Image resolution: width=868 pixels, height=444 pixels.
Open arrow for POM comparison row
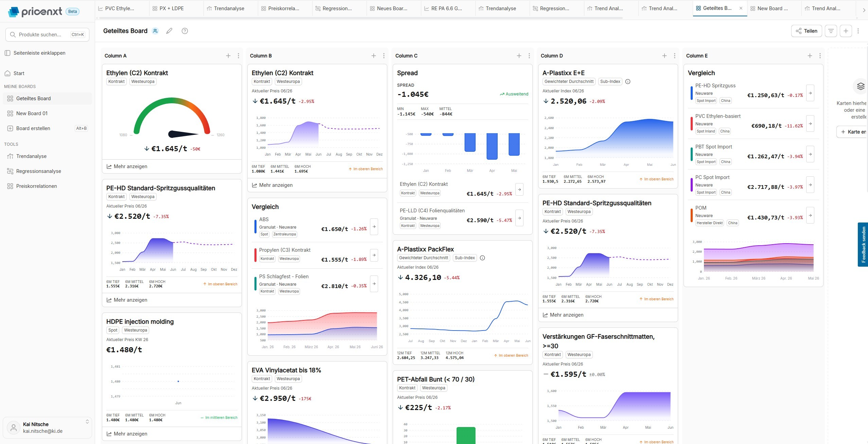pyautogui.click(x=810, y=215)
